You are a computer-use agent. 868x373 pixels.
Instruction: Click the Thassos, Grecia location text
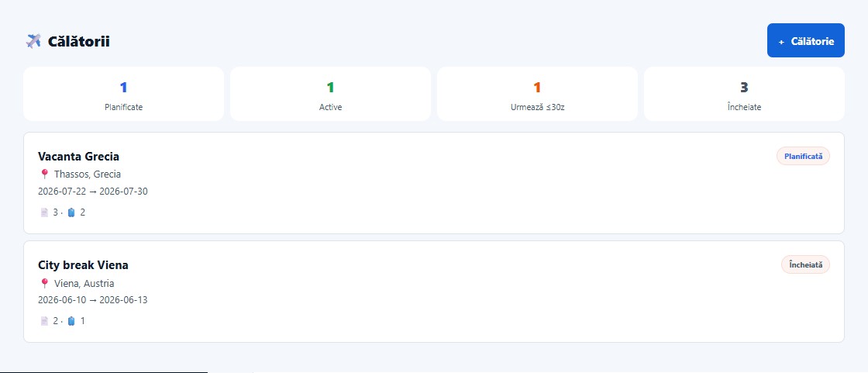(x=88, y=174)
